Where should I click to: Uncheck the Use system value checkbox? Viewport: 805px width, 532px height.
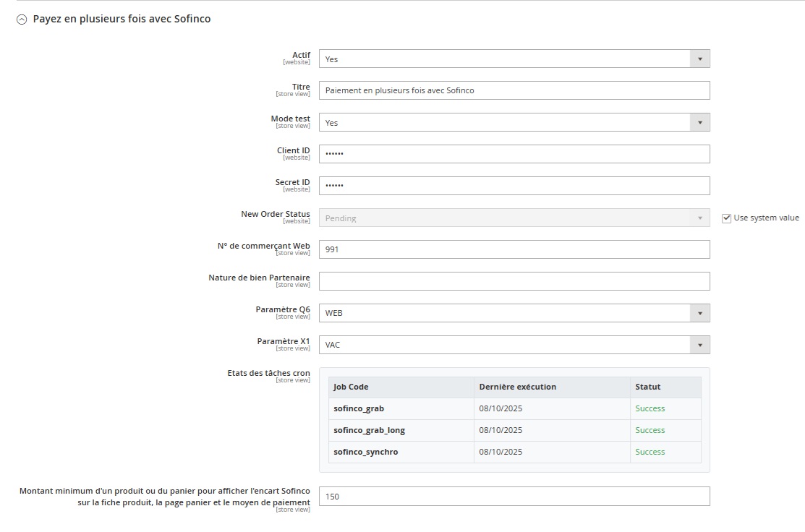tap(726, 217)
